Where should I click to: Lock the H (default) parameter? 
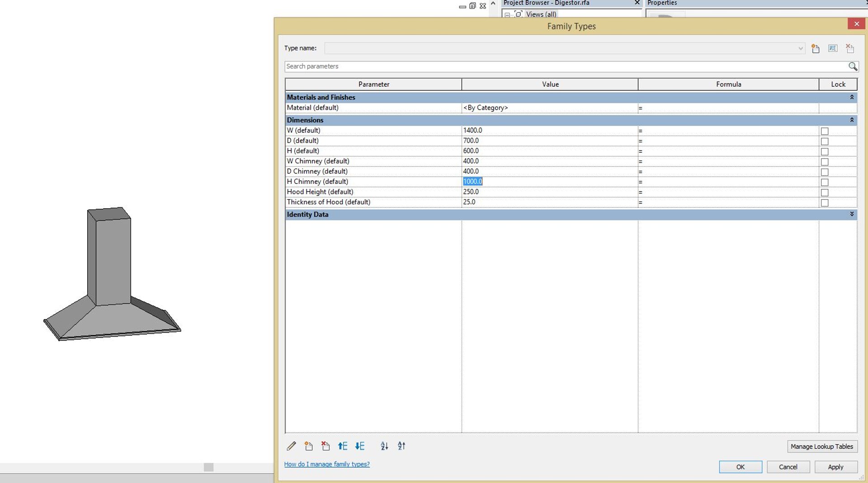[x=825, y=152]
